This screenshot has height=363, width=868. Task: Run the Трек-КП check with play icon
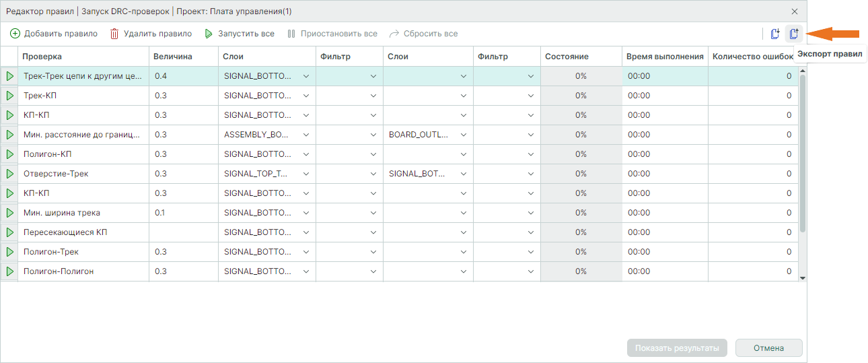(x=9, y=96)
